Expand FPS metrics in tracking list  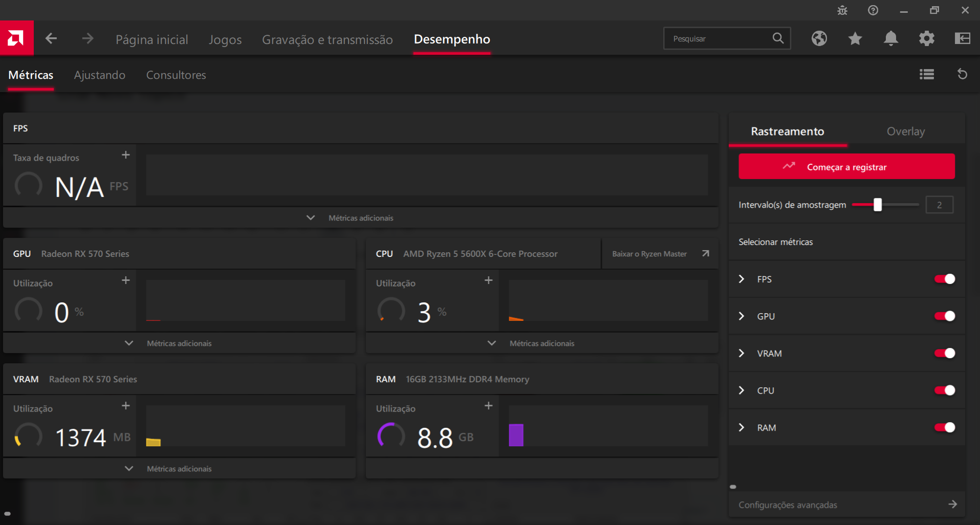pos(742,279)
